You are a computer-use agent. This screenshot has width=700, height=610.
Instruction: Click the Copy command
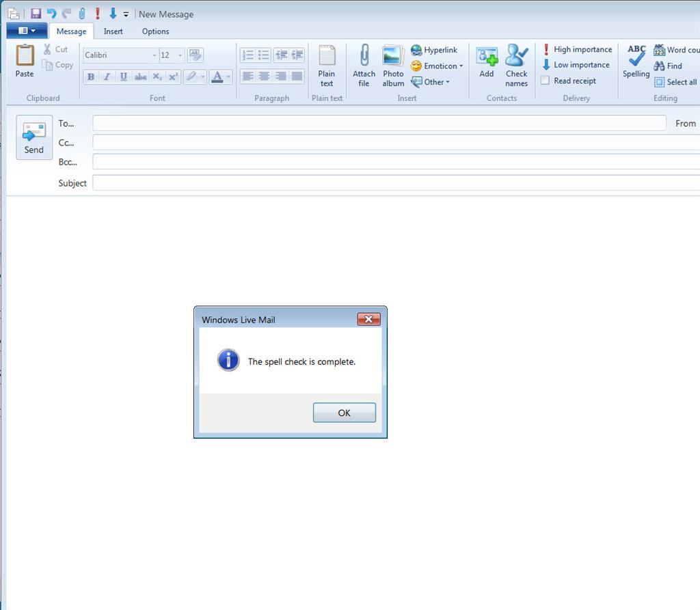click(57, 65)
